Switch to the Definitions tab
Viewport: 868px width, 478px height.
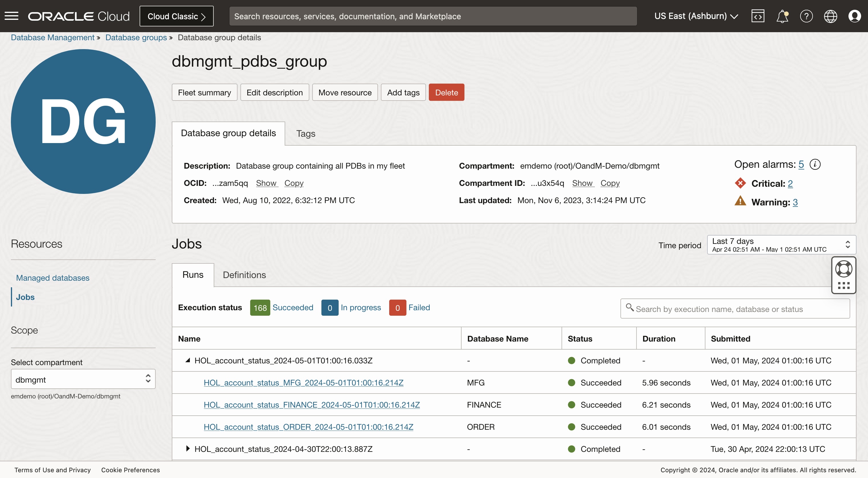click(244, 275)
